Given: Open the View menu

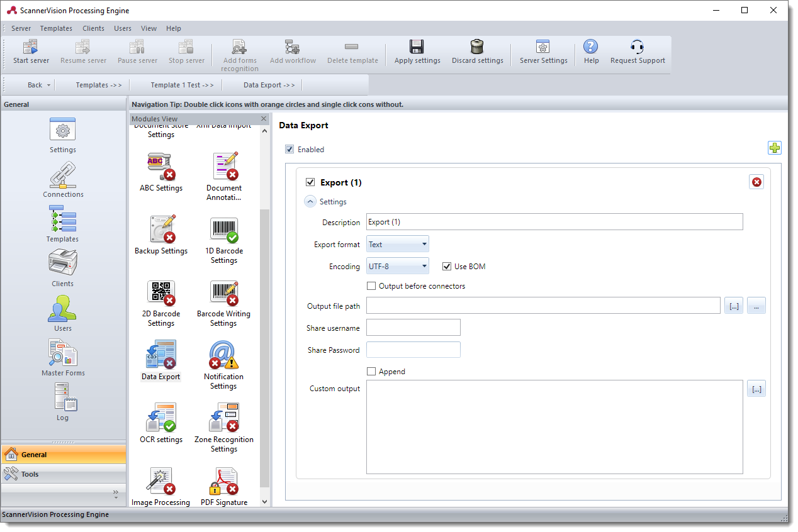Looking at the screenshot, I should click(149, 28).
